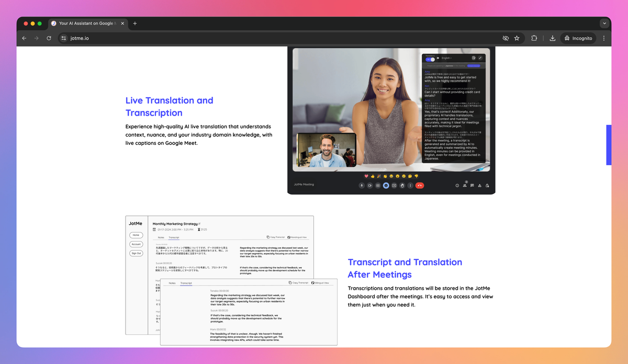Collapse the translation panel with the arrows icon
This screenshot has width=628, height=364.
click(x=480, y=58)
